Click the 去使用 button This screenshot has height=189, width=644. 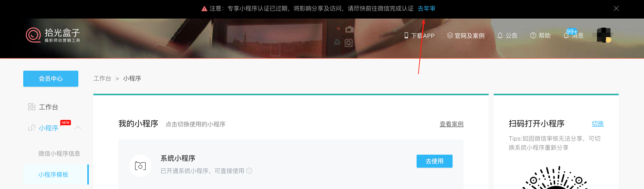click(x=434, y=161)
